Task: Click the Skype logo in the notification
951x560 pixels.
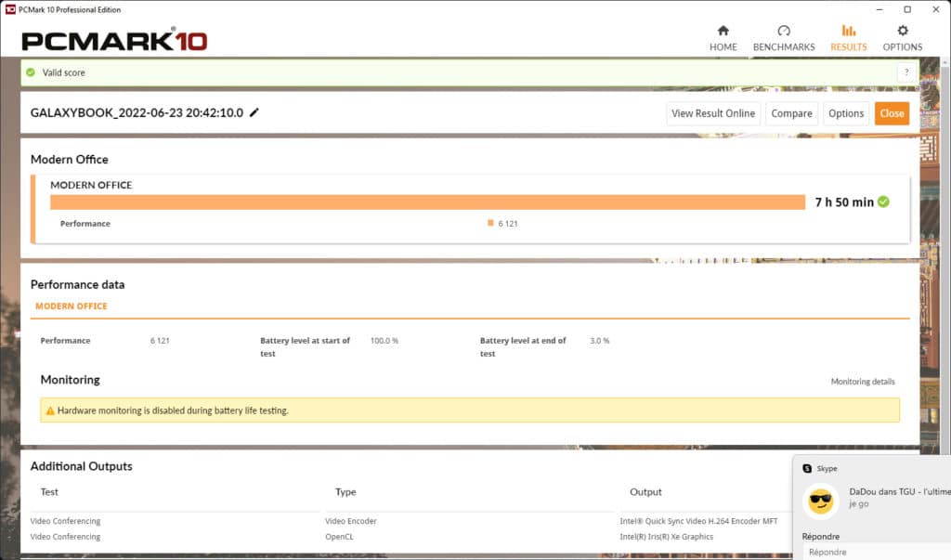Action: 807,468
